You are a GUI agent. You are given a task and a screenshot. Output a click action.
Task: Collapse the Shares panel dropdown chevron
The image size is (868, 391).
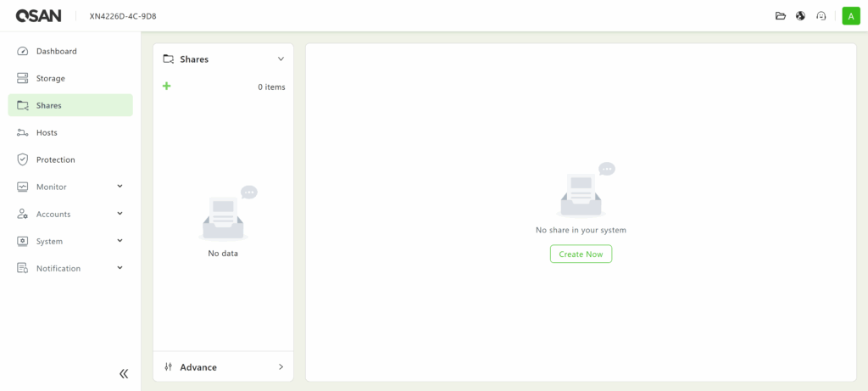pos(281,59)
